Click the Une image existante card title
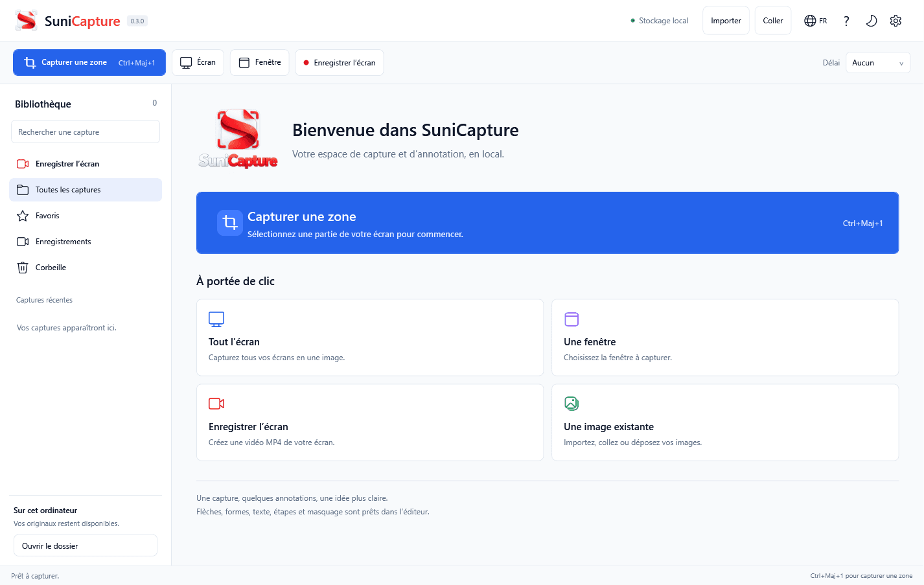Image resolution: width=924 pixels, height=585 pixels. (x=608, y=427)
